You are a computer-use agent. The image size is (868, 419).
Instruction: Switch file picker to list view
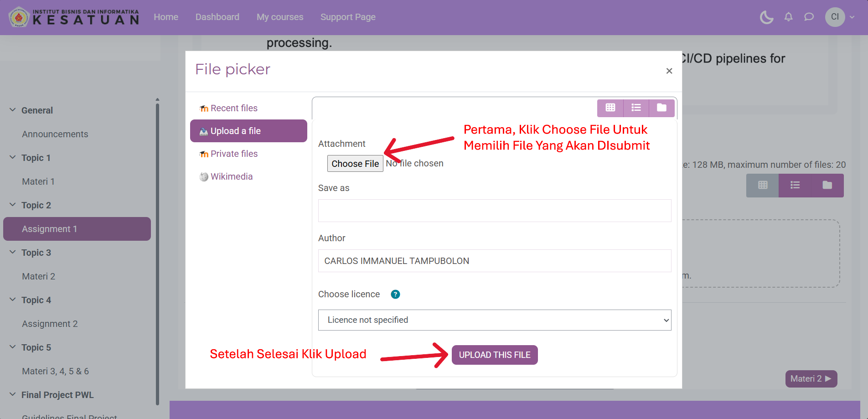point(636,108)
